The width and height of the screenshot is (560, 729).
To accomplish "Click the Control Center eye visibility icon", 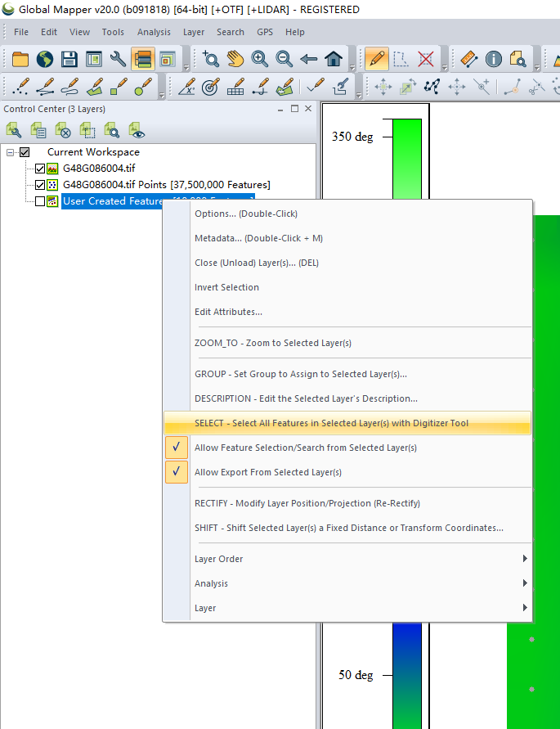I will pyautogui.click(x=137, y=131).
